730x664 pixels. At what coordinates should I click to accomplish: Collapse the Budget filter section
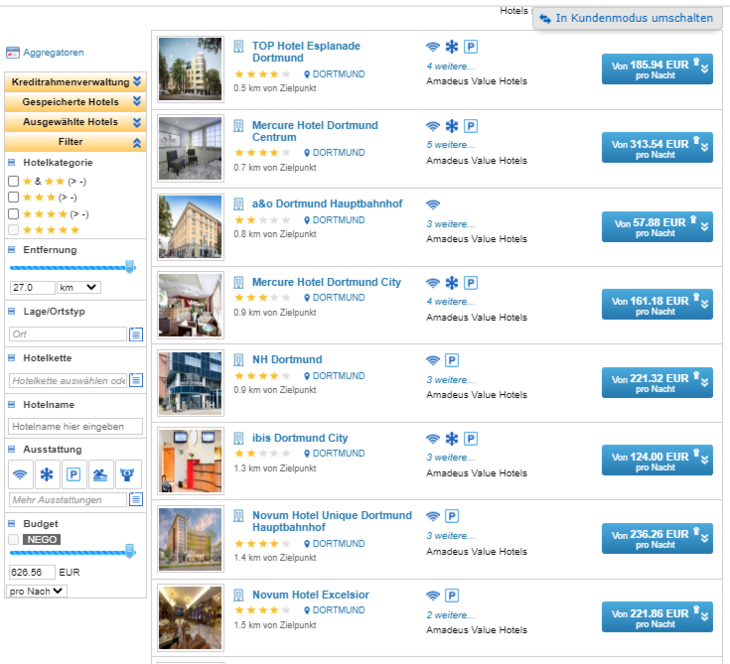click(x=12, y=523)
